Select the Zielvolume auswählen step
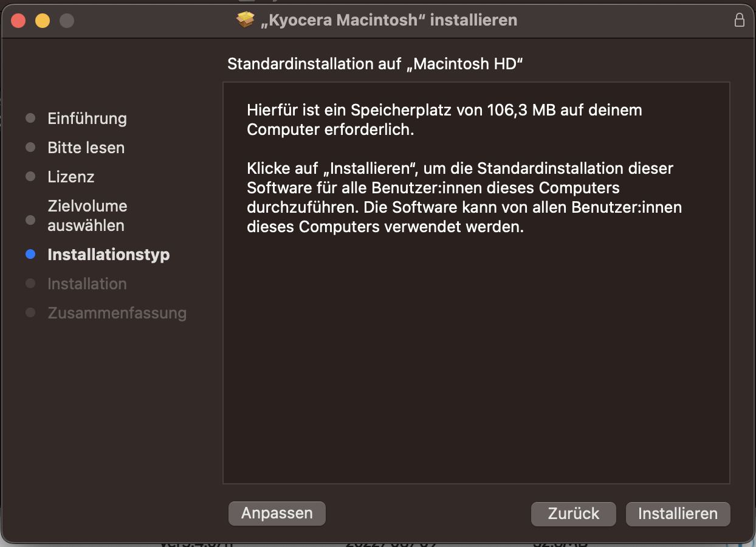This screenshot has width=756, height=547. pyautogui.click(x=87, y=216)
